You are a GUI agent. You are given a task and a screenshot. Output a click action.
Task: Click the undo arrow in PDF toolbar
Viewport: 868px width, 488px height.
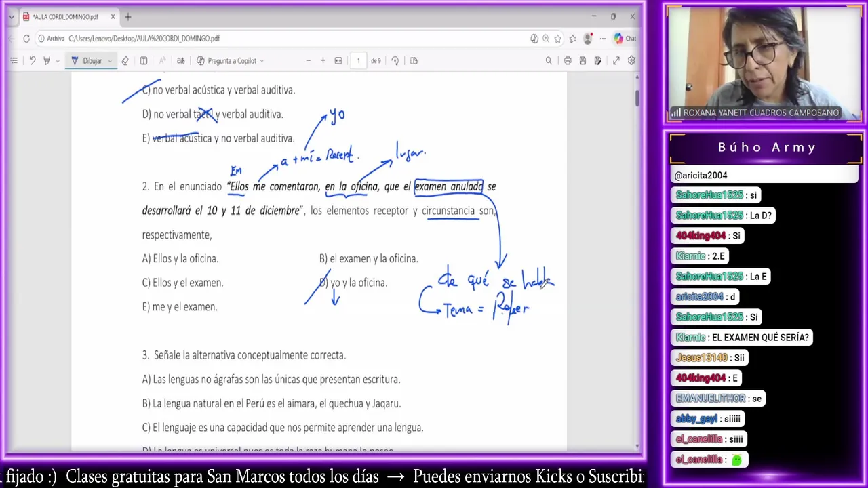pos(32,61)
